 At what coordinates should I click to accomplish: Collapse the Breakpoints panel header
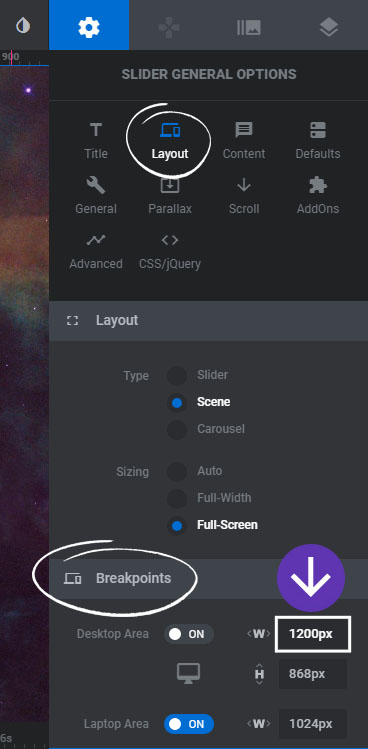(x=208, y=578)
